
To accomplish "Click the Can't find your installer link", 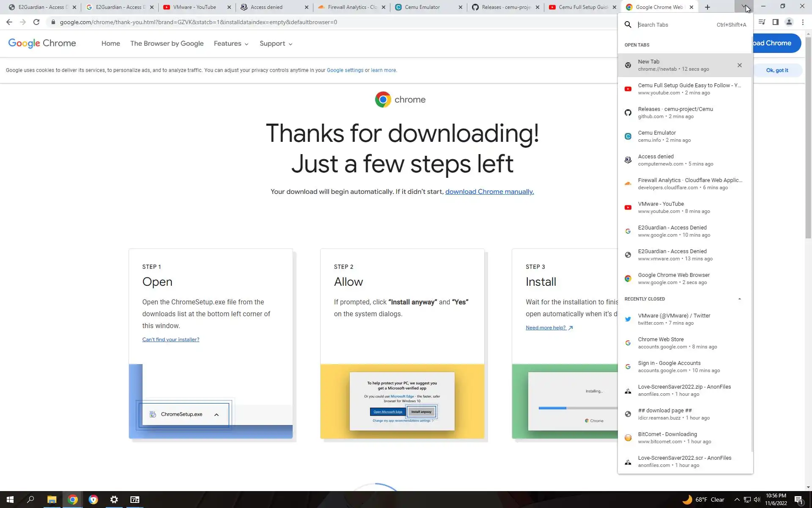I will (x=170, y=340).
